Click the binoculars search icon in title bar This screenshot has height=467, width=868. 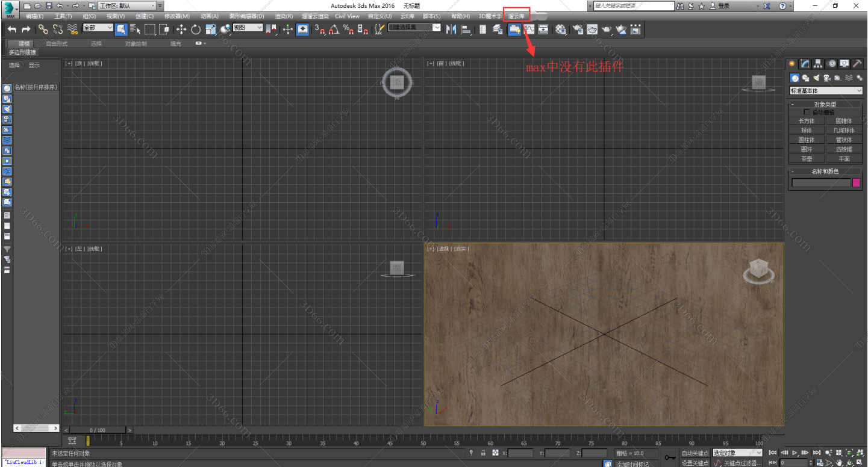pos(680,6)
